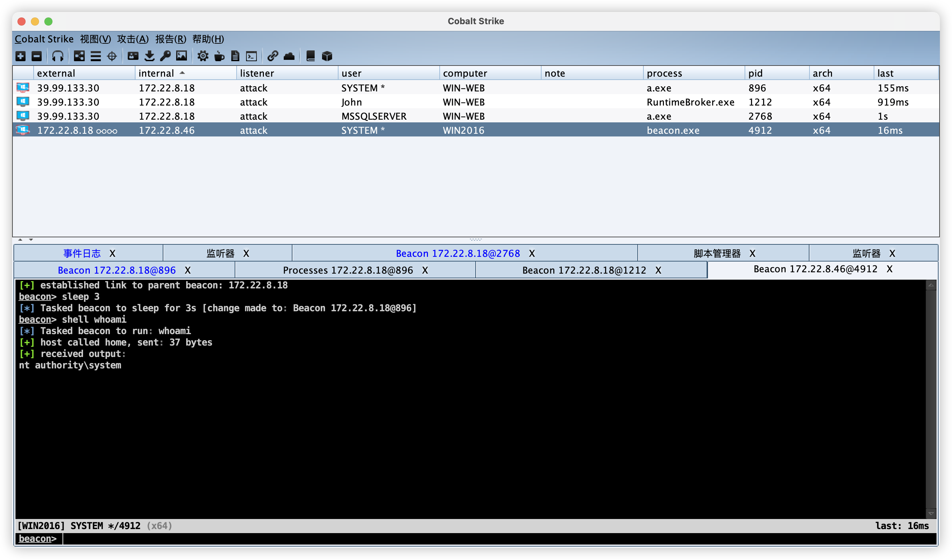
Task: Close the Beacon 172.22.8.18@2768 tab
Action: tap(532, 253)
